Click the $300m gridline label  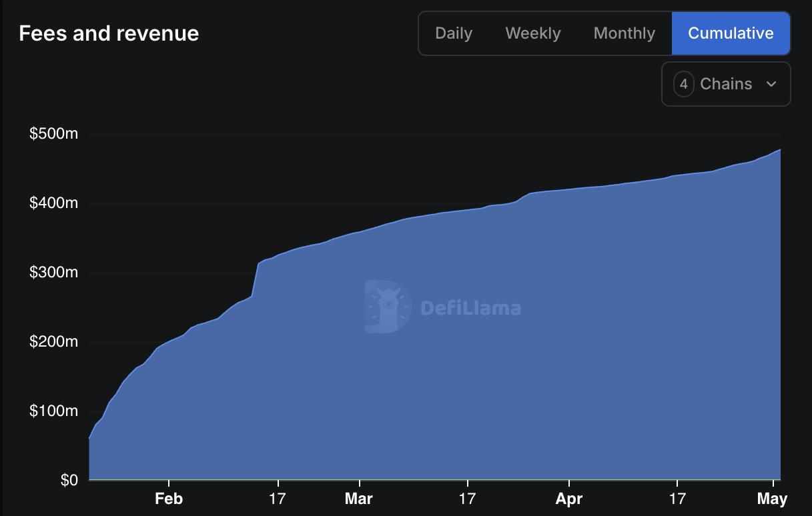point(55,272)
